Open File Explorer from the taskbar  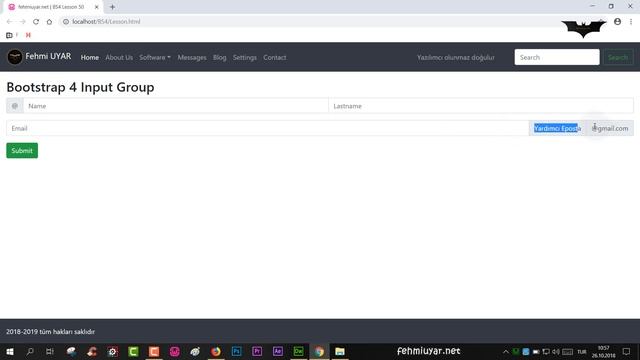(x=340, y=351)
